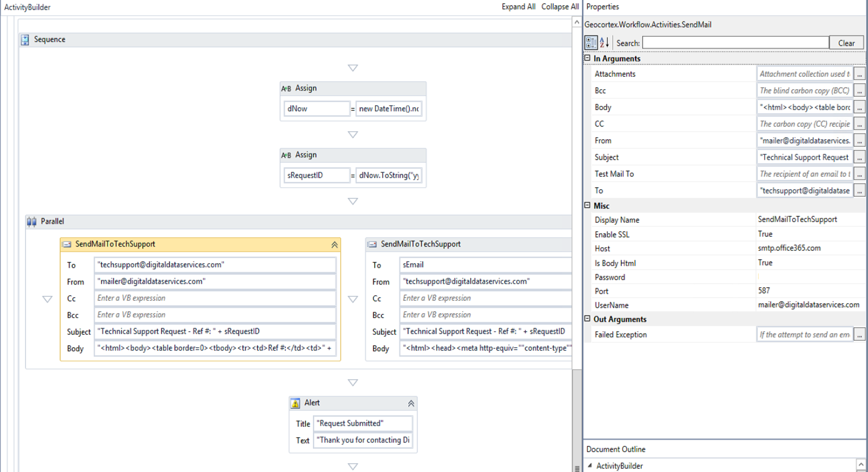The image size is (868, 472).
Task: Expand All activities in designer
Action: pos(518,7)
